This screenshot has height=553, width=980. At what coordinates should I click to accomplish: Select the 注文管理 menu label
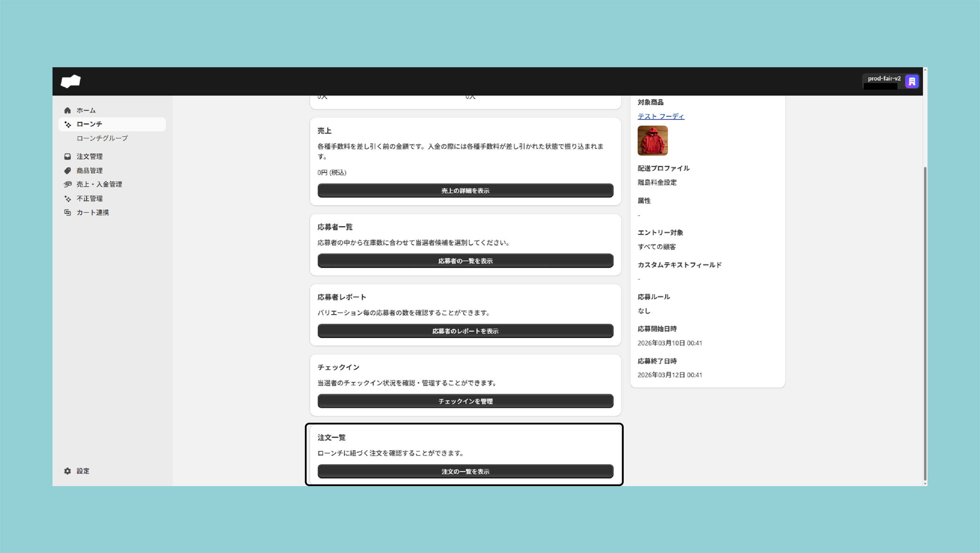click(x=89, y=157)
